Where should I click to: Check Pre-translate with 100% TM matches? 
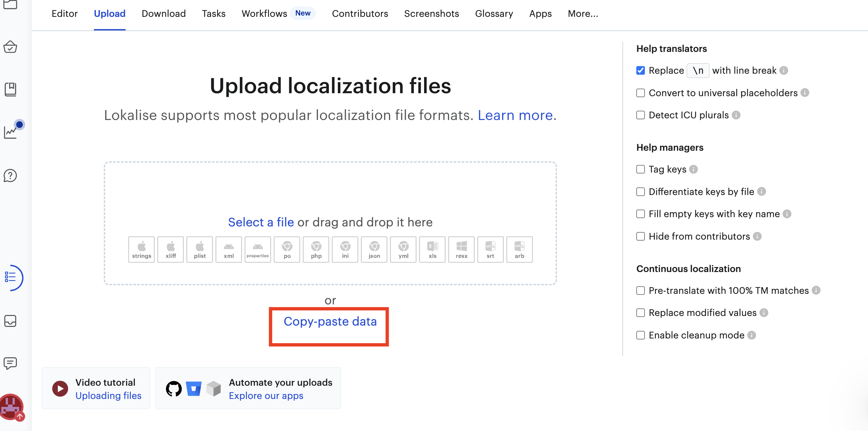(641, 290)
